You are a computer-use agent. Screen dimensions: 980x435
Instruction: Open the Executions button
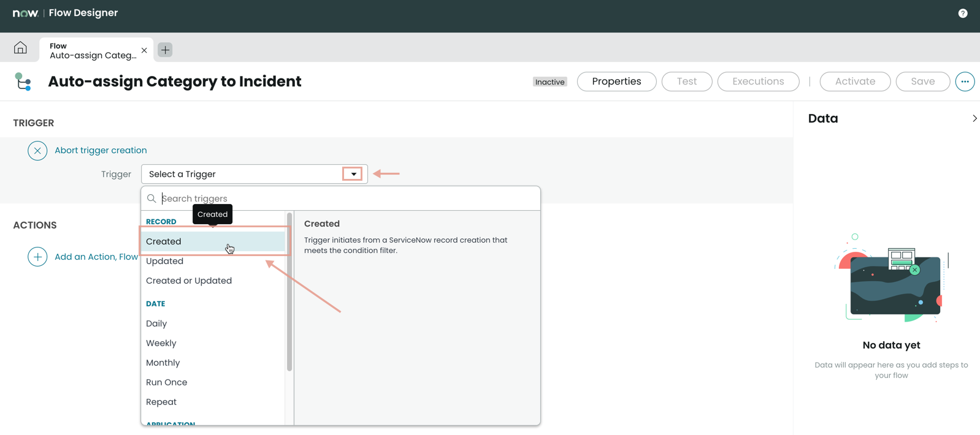click(758, 81)
